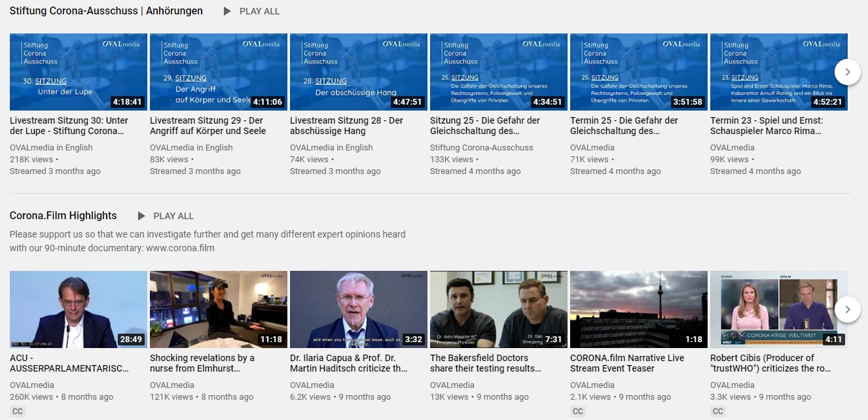This screenshot has height=420, width=868.
Task: Click the CC badge under ACU video
Action: tap(18, 411)
